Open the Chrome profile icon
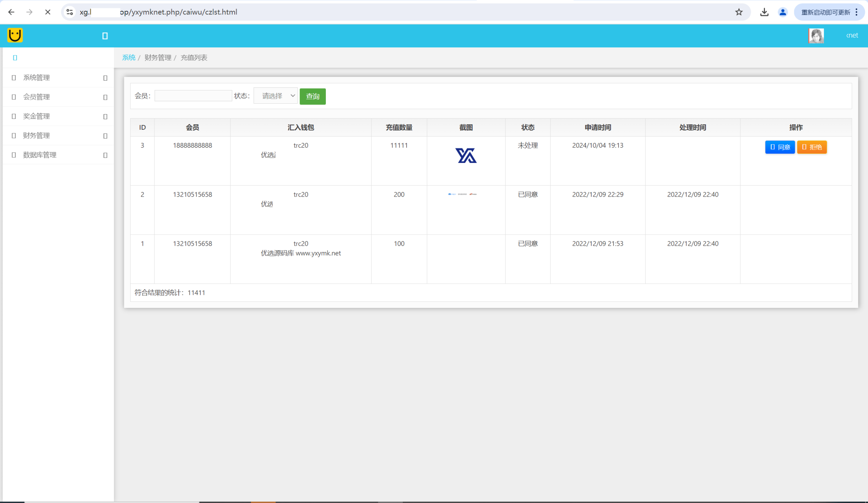Image resolution: width=868 pixels, height=503 pixels. [783, 12]
